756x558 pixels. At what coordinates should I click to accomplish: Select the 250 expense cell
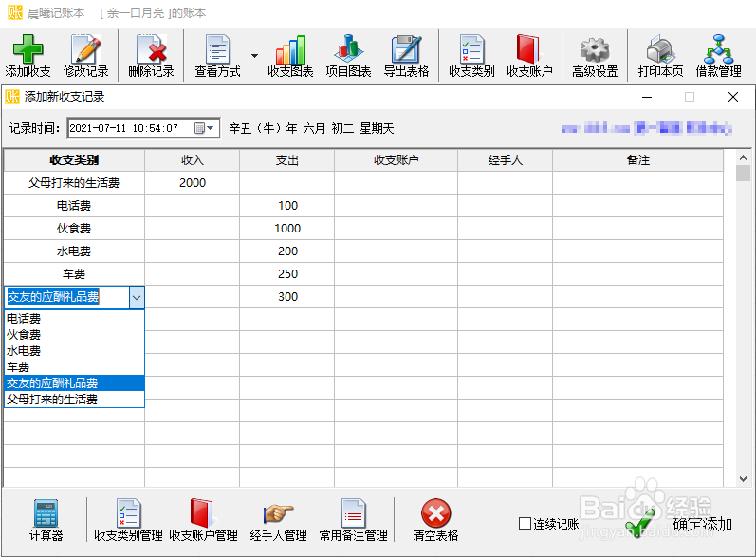click(x=286, y=274)
